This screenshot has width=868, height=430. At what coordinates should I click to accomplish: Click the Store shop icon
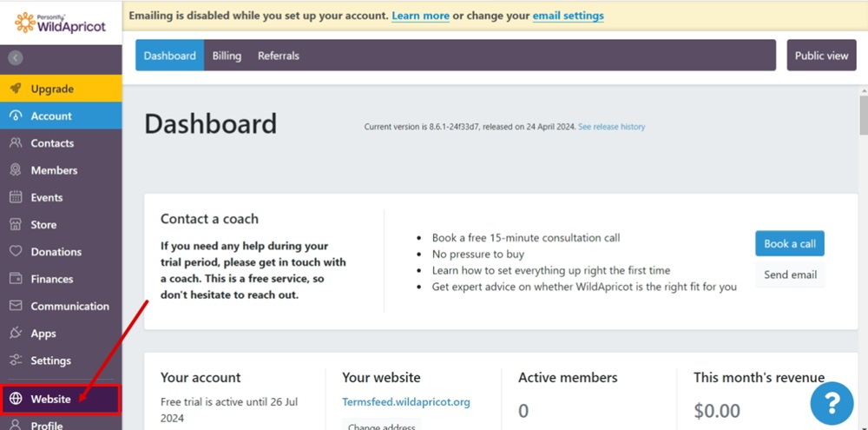[x=16, y=224]
